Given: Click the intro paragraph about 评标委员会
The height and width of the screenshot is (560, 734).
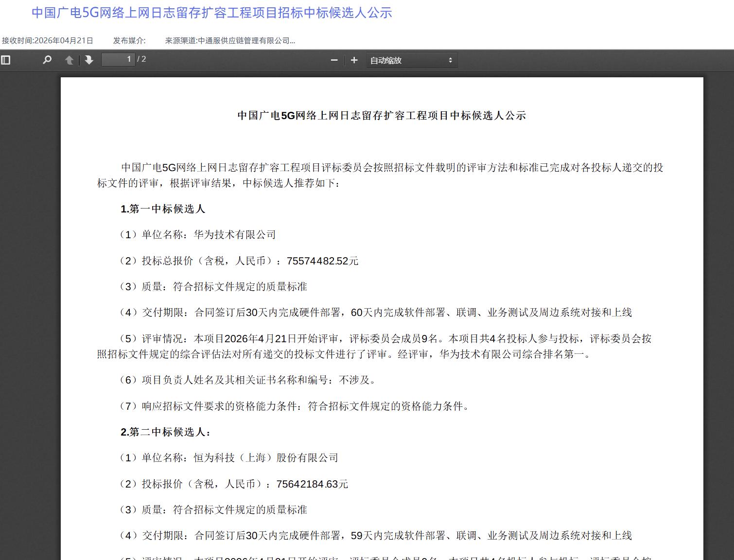Looking at the screenshot, I should (x=380, y=175).
